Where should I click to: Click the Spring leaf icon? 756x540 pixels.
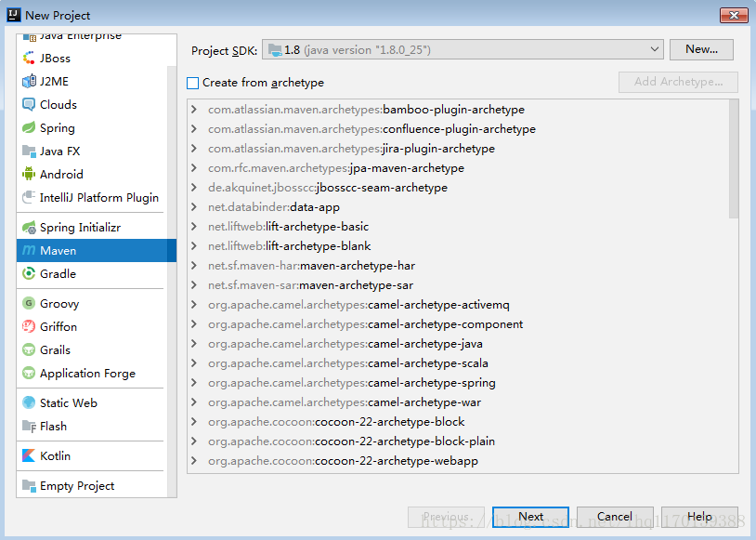(29, 127)
